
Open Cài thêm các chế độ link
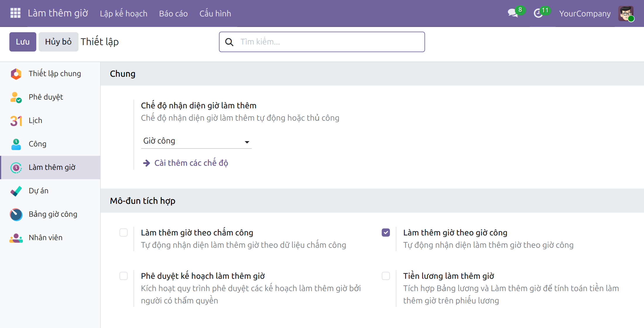click(191, 163)
